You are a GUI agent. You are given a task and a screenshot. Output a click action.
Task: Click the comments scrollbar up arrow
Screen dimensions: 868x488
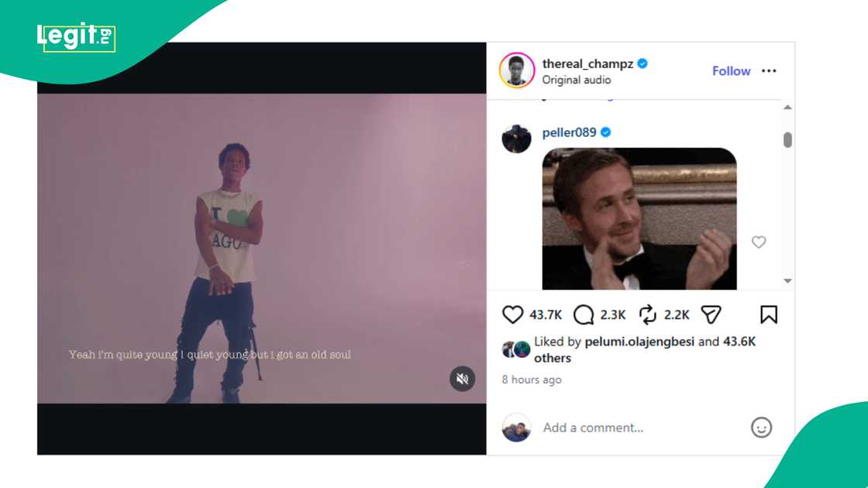coord(787,108)
